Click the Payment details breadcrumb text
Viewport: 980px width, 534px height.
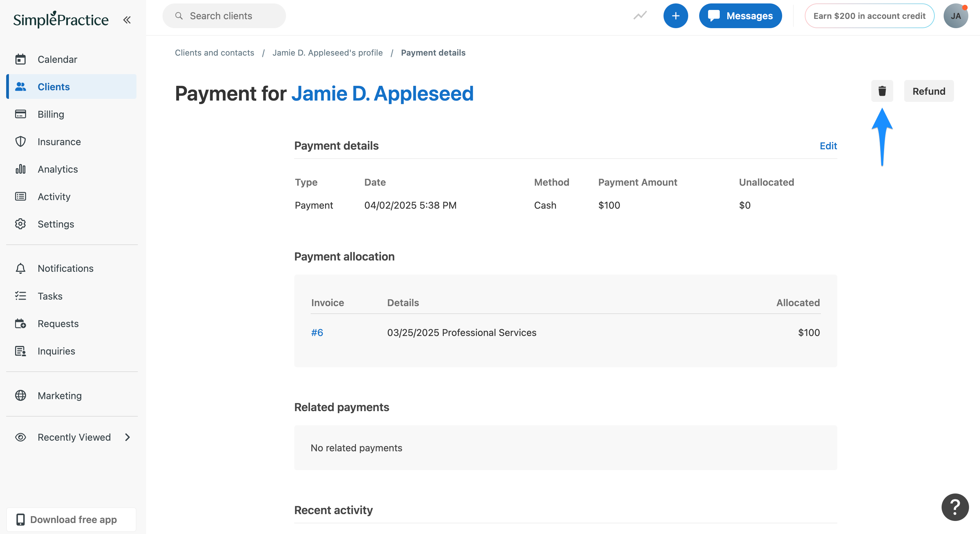coord(433,53)
